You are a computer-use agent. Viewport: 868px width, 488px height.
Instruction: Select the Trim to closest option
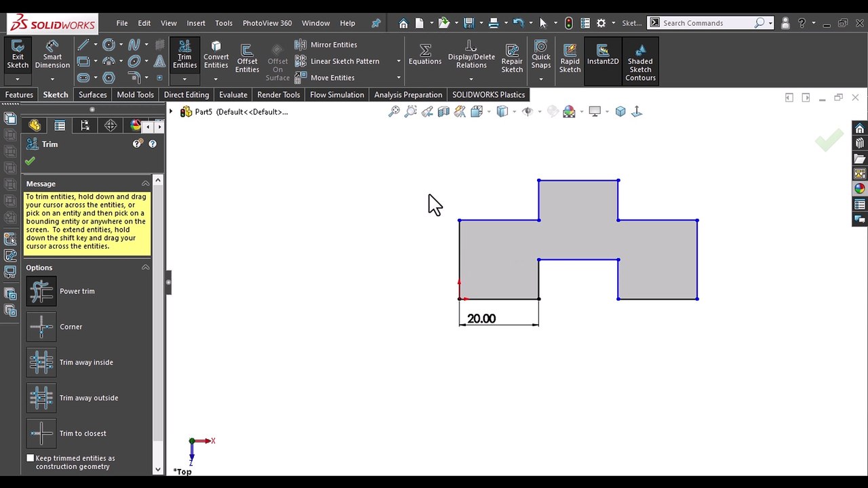[x=41, y=434]
